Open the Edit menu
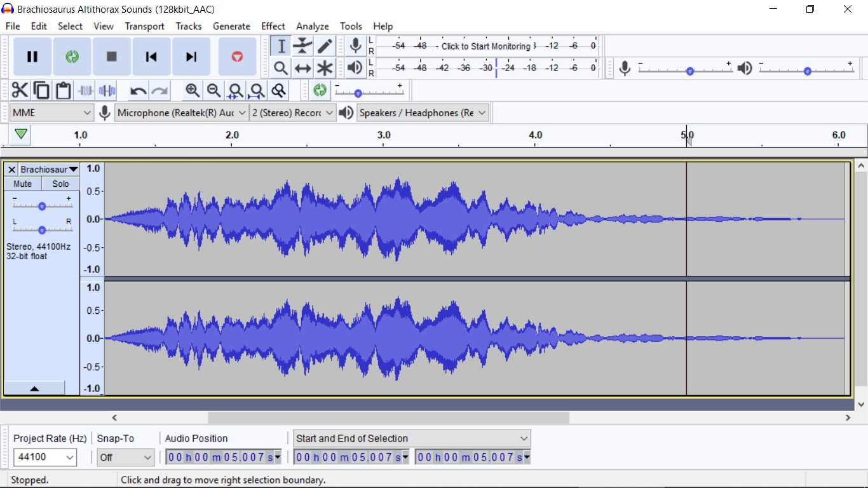 [x=39, y=26]
